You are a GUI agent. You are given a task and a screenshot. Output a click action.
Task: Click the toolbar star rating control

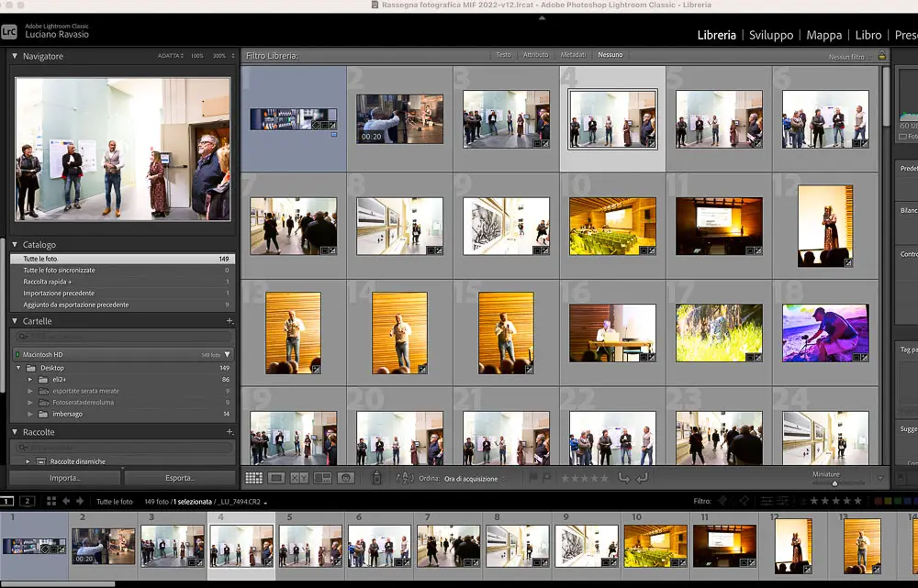(584, 478)
